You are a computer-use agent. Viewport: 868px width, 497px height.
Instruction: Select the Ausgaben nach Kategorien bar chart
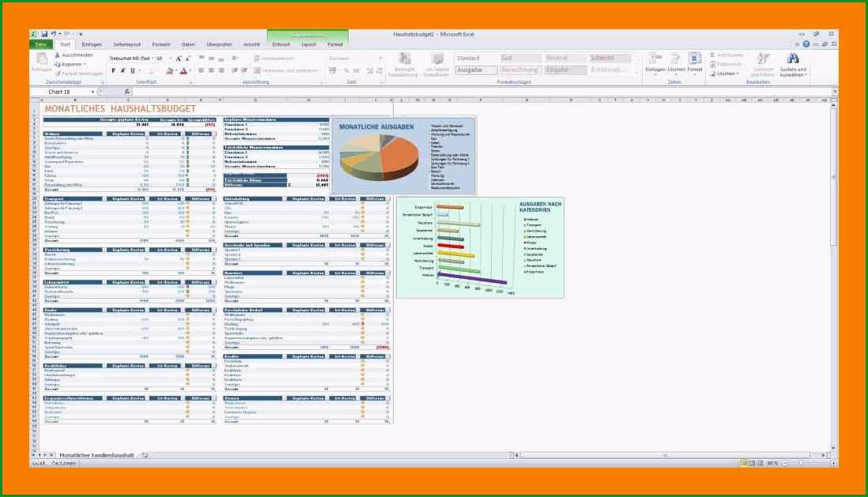coord(480,247)
